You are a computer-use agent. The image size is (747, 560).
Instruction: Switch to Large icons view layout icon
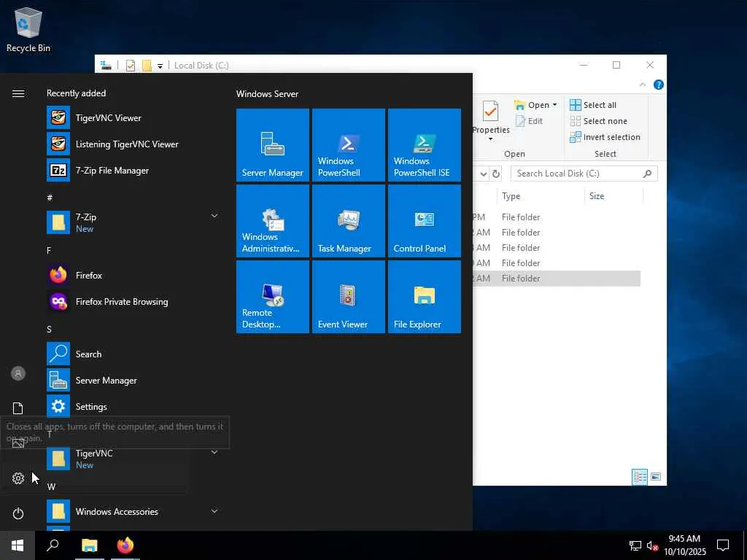[x=656, y=477]
